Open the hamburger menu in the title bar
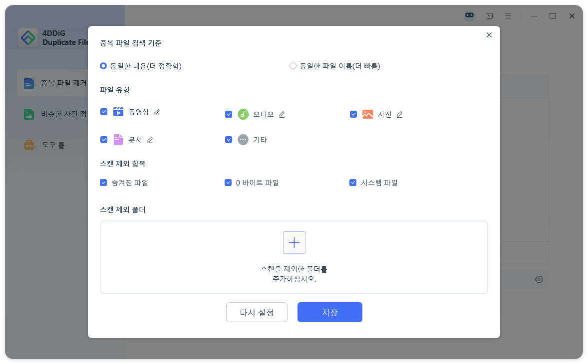 508,15
